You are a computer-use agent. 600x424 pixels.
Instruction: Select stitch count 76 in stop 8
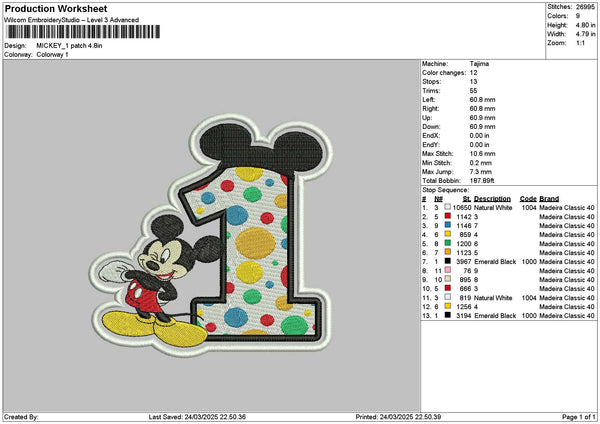(x=468, y=271)
